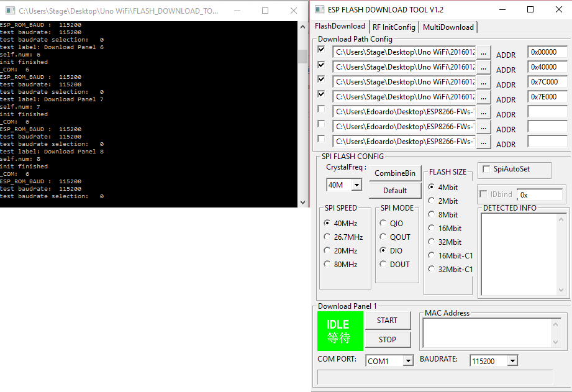Click the browse button for the fifth file path

[483, 113]
